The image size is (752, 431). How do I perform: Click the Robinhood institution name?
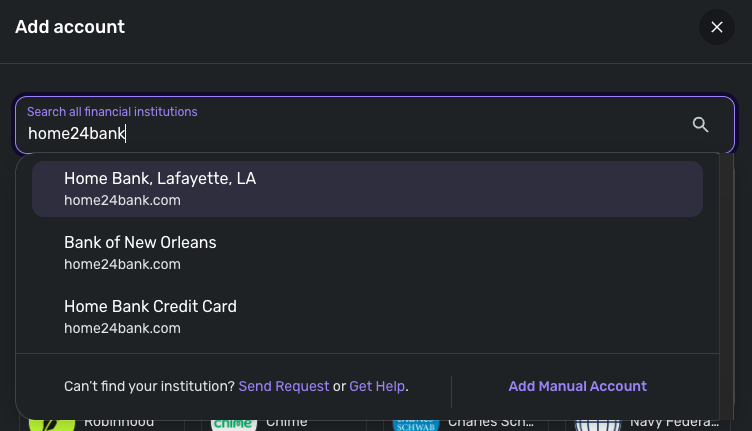point(119,423)
